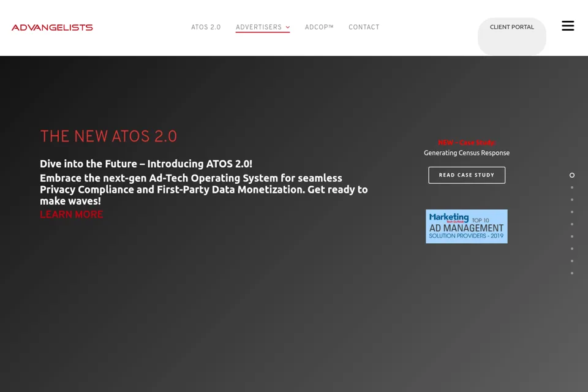Image resolution: width=588 pixels, height=392 pixels.
Task: Click the Client Portal button
Action: (x=512, y=36)
